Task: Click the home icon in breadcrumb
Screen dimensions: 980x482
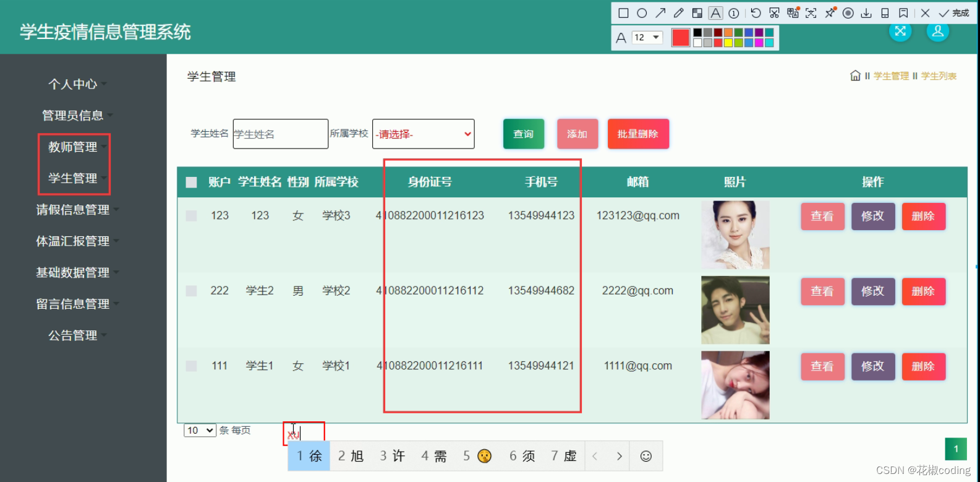Action: 855,75
